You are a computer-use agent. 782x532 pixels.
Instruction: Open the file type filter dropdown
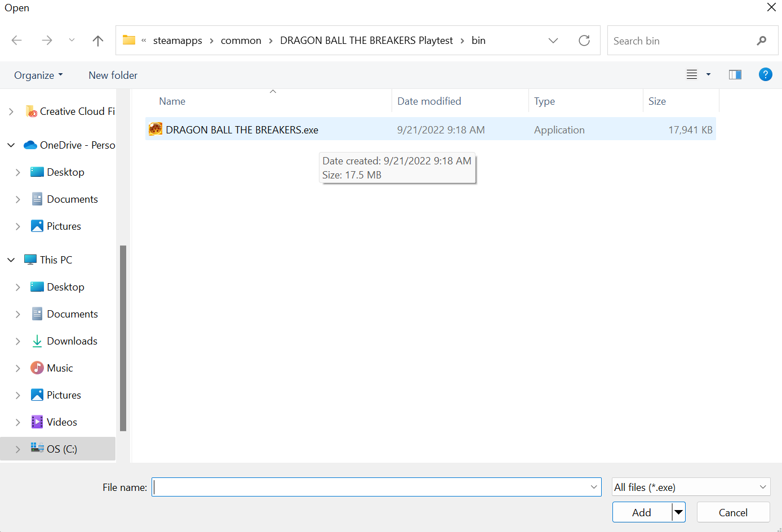coord(691,487)
